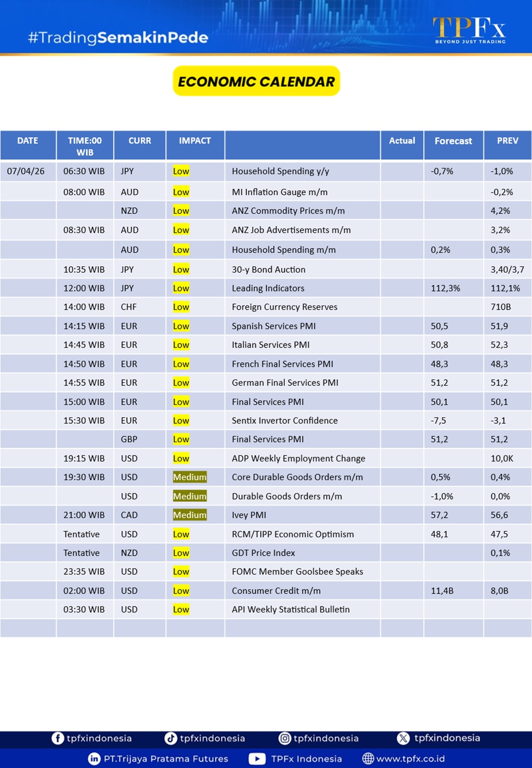Click the LinkedIn icon beside PT.Trijaya
This screenshot has width=532, height=768.
click(x=94, y=759)
